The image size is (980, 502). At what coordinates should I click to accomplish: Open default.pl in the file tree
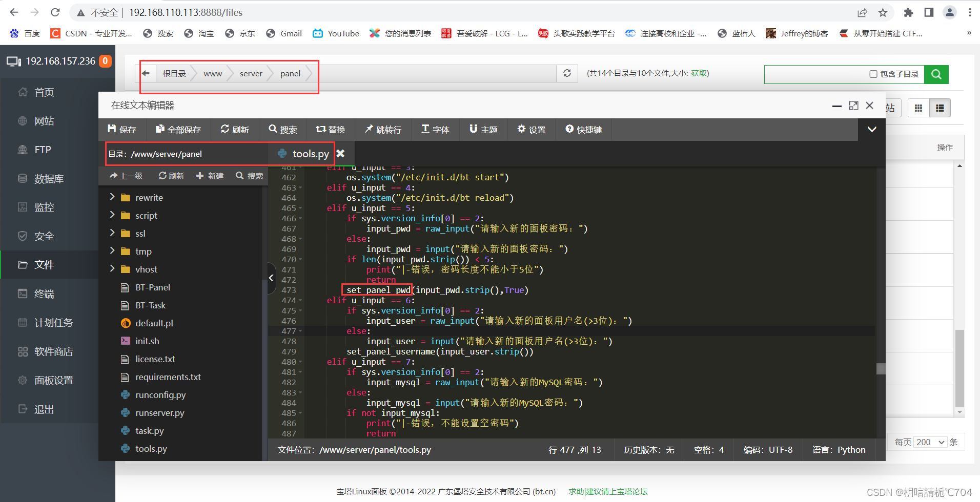pos(154,323)
